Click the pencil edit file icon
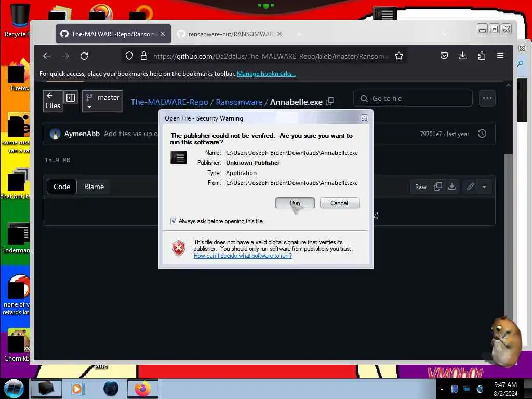Viewport: 532px width, 399px height. tap(470, 187)
